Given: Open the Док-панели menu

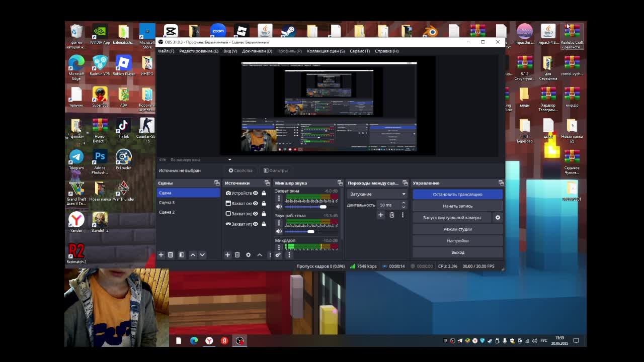Looking at the screenshot, I should point(257,51).
